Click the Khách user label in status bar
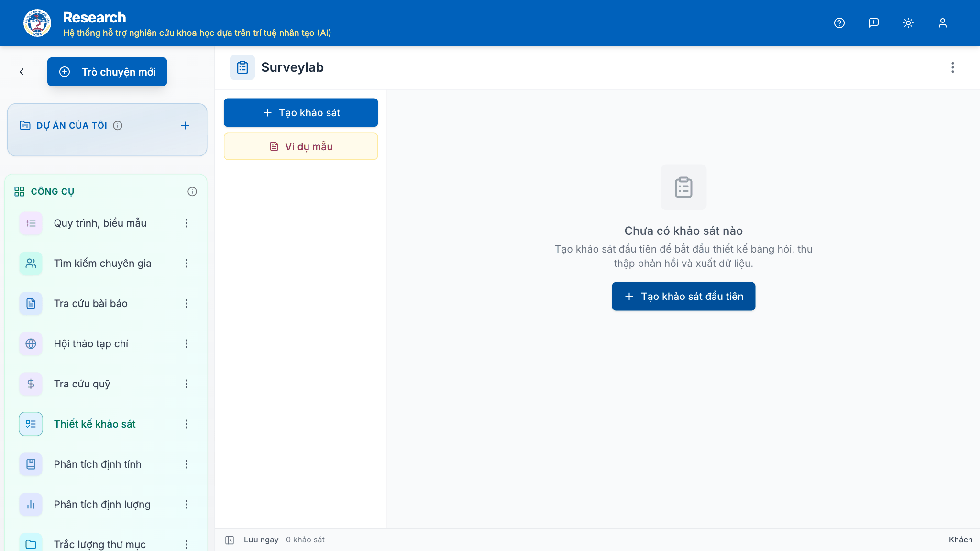 [x=960, y=540]
